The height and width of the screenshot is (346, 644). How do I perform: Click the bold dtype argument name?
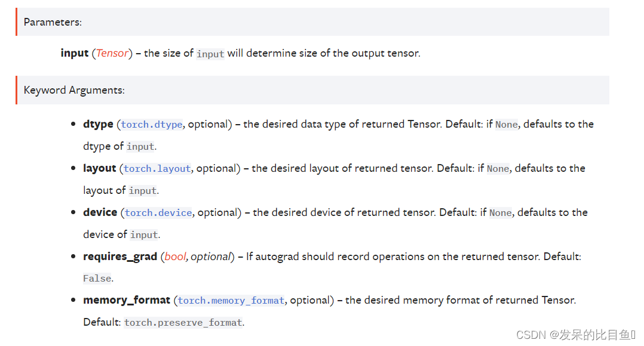98,124
